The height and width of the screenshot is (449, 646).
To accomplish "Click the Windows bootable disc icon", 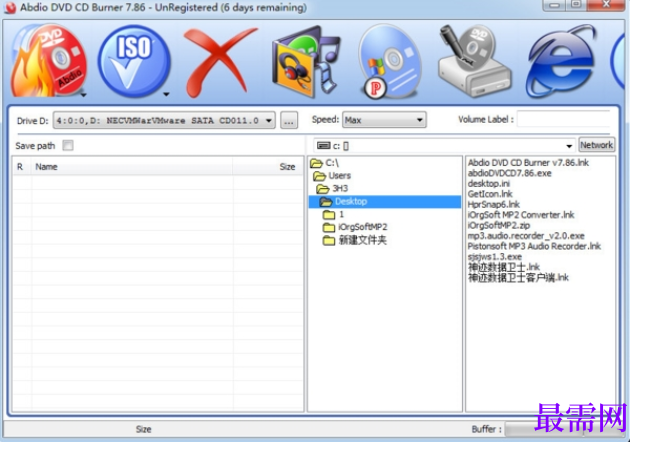I will 389,62.
